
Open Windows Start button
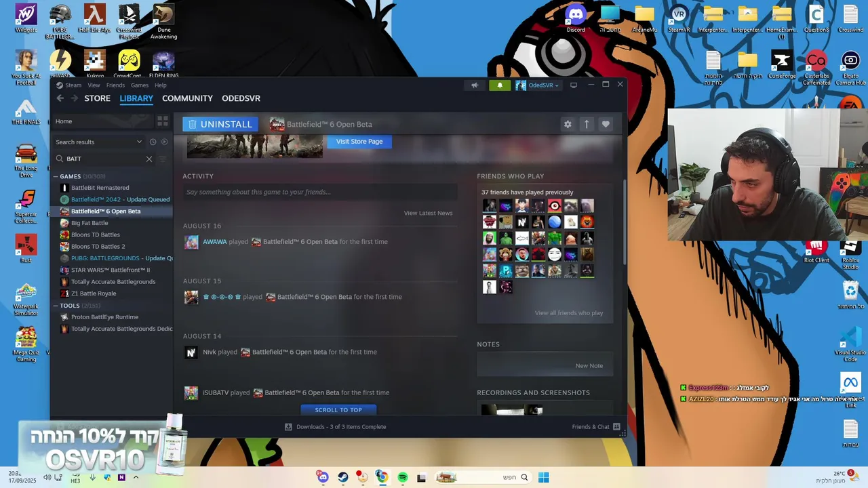(543, 477)
